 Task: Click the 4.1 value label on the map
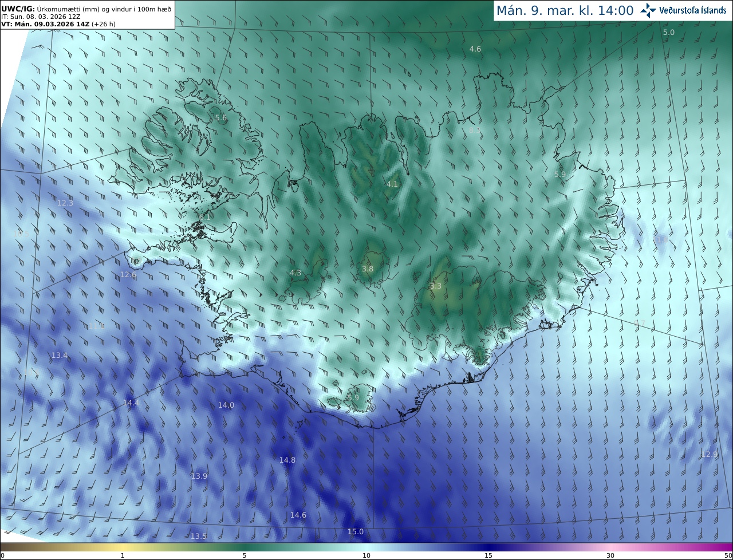coord(392,184)
